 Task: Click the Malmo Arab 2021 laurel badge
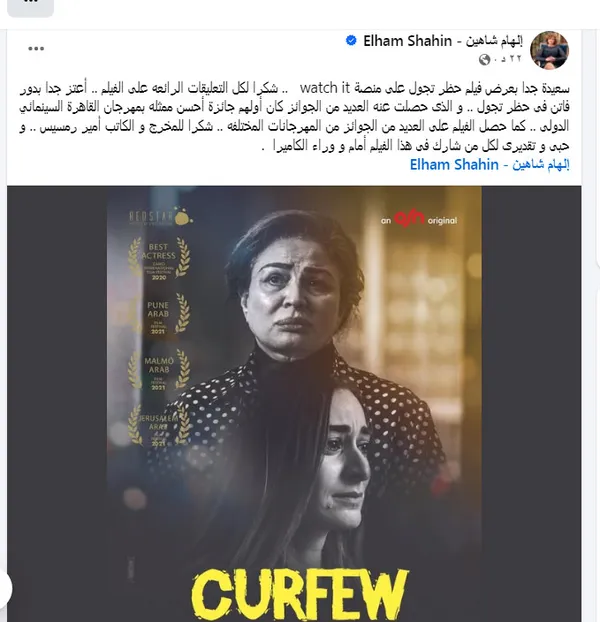coord(159,370)
